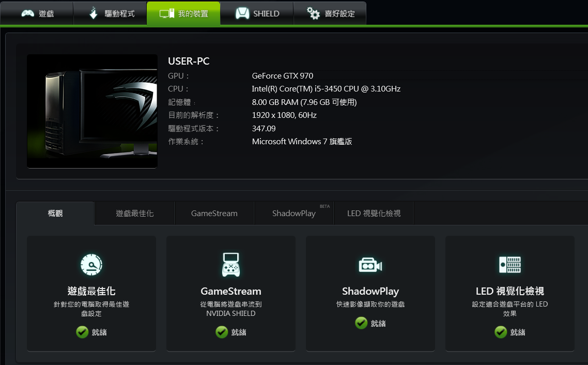
Task: Click the driver version 347.09 value
Action: tap(264, 128)
